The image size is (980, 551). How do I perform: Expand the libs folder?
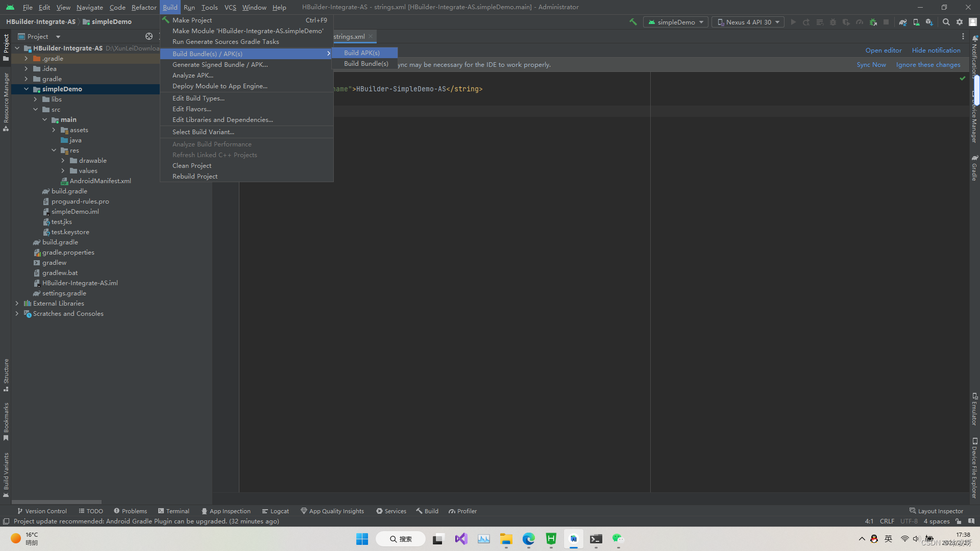(x=35, y=99)
